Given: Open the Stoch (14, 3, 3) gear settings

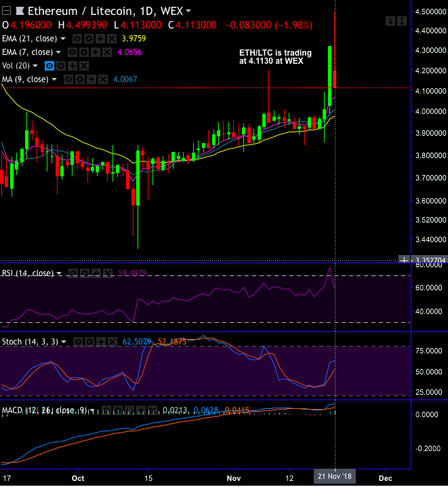Looking at the screenshot, I should [89, 342].
